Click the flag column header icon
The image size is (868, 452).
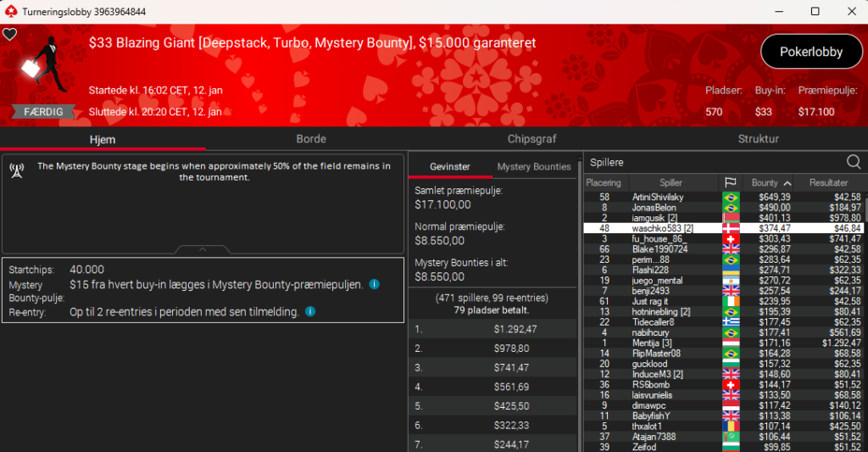729,182
